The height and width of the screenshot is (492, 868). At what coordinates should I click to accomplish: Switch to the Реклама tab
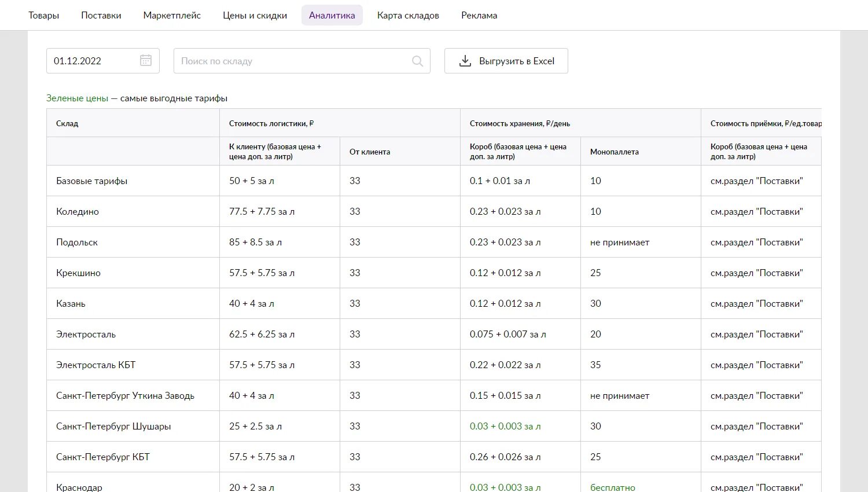[x=479, y=16]
